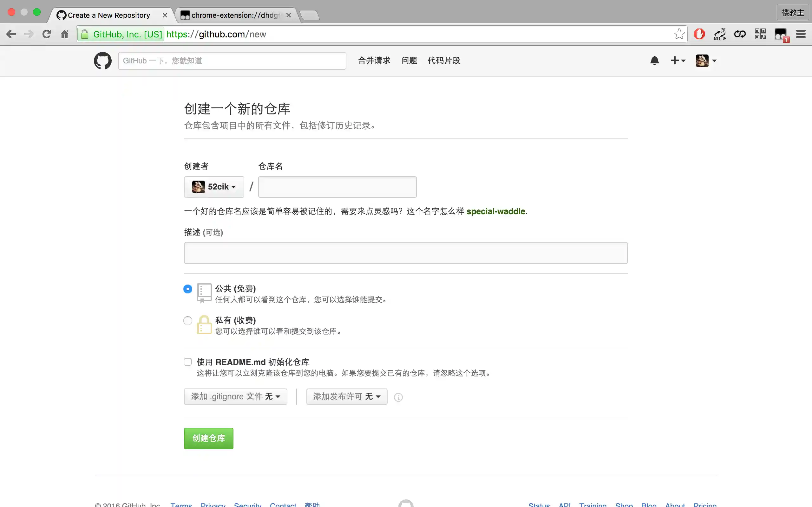The image size is (812, 507).
Task: Click inside the 仓库名 input field
Action: 337,187
